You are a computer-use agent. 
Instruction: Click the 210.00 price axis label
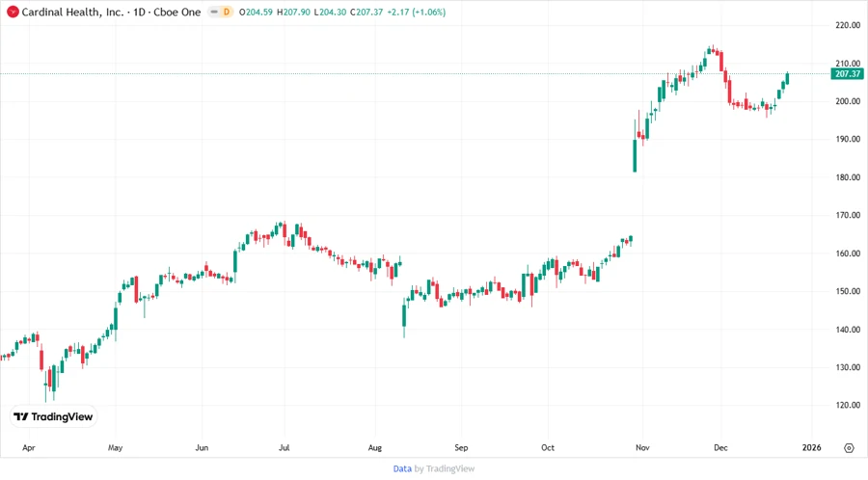[x=848, y=63]
